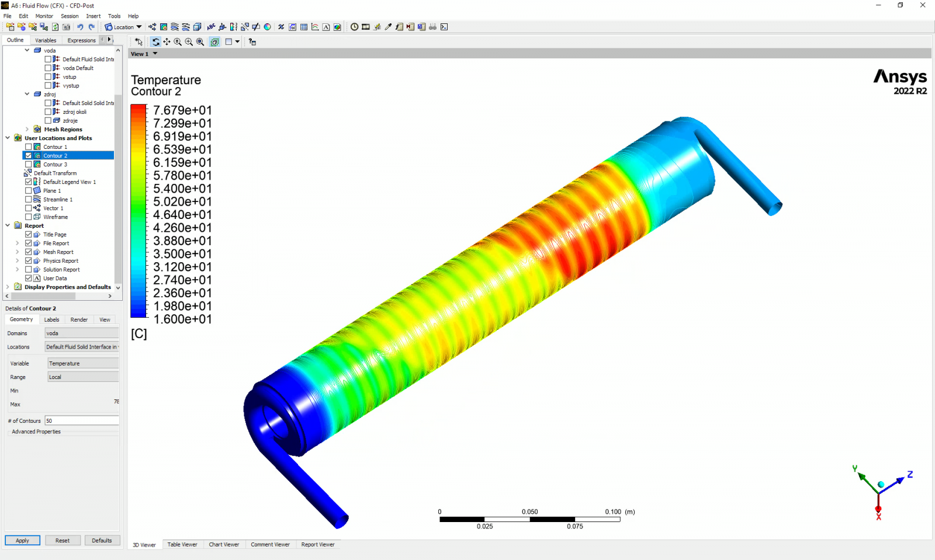
Task: Uncheck the Mesh Report checkbox
Action: pos(29,252)
